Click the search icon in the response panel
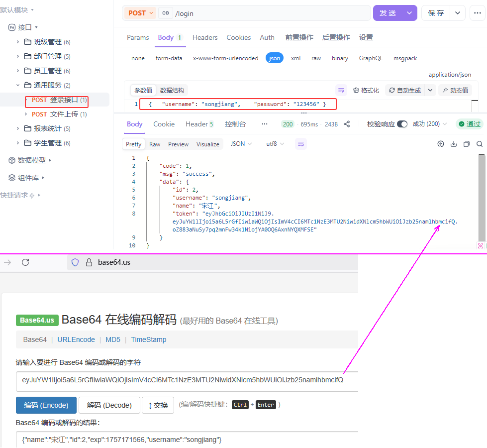Image resolution: width=487 pixels, height=448 pixels. [x=480, y=144]
